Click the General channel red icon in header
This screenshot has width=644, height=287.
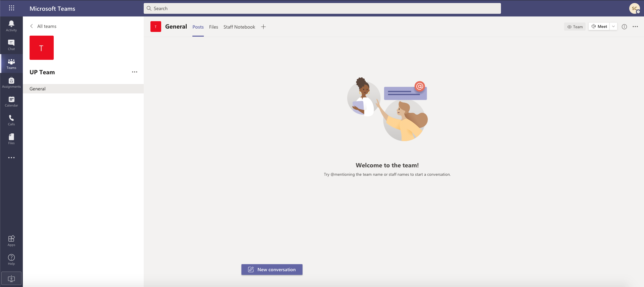(156, 27)
